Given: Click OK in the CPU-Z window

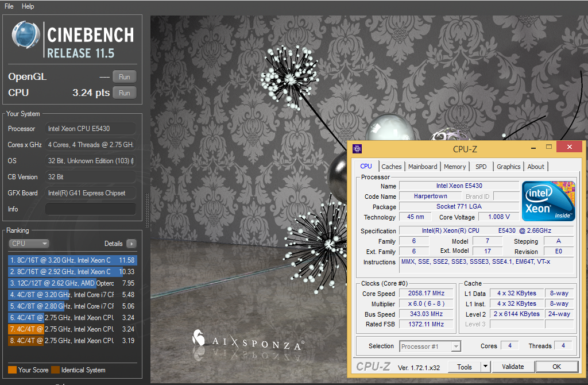Looking at the screenshot, I should [x=556, y=367].
